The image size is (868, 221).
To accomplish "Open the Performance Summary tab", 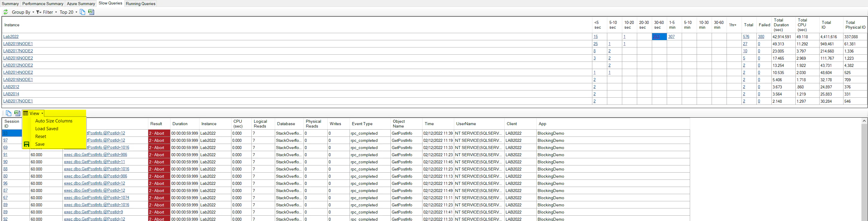I will [x=43, y=4].
